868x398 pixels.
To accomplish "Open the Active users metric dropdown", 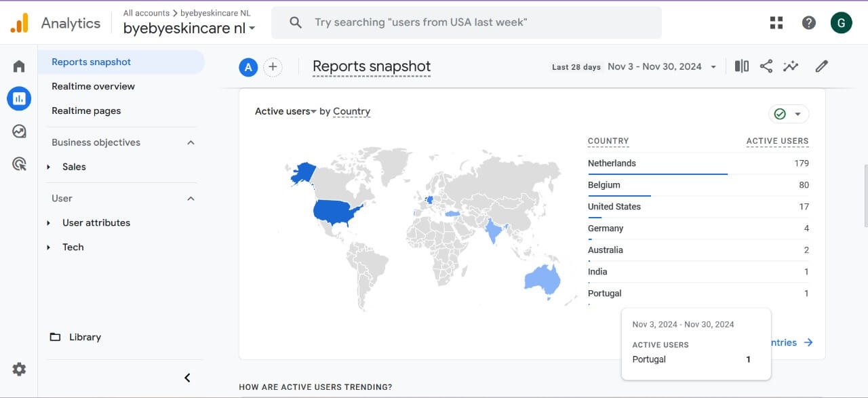I will pyautogui.click(x=285, y=111).
